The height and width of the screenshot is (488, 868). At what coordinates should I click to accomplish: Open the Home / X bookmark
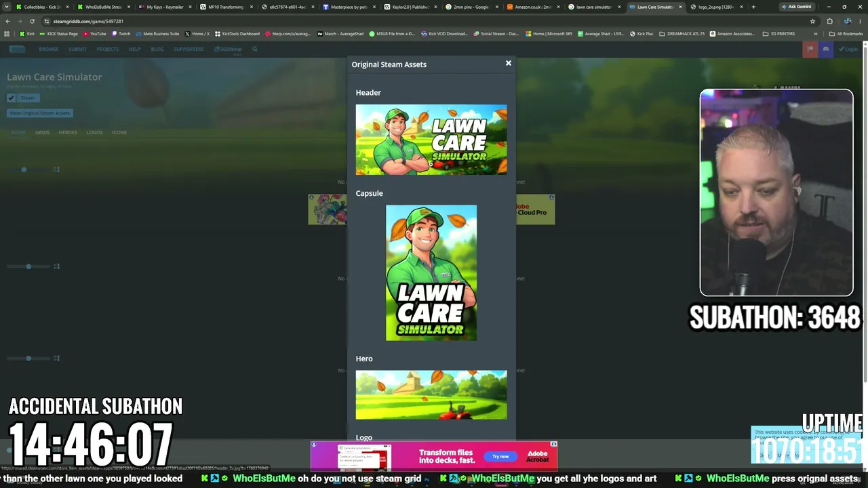pos(197,34)
